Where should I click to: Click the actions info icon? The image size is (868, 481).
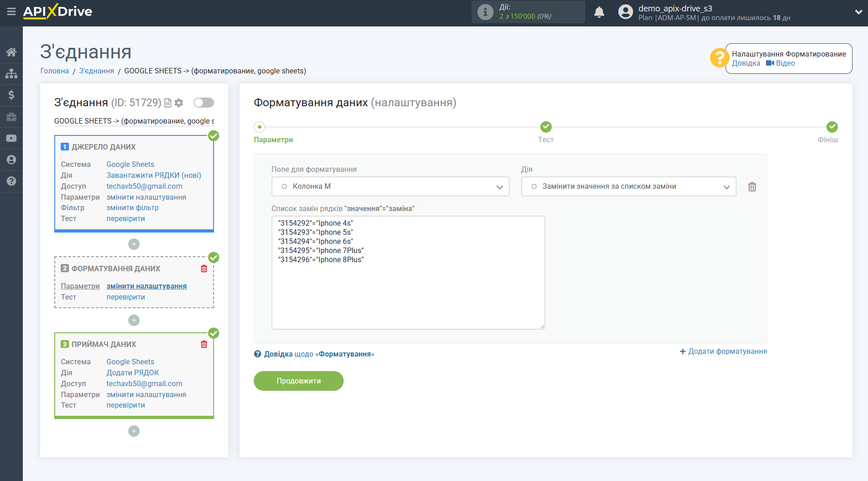485,12
